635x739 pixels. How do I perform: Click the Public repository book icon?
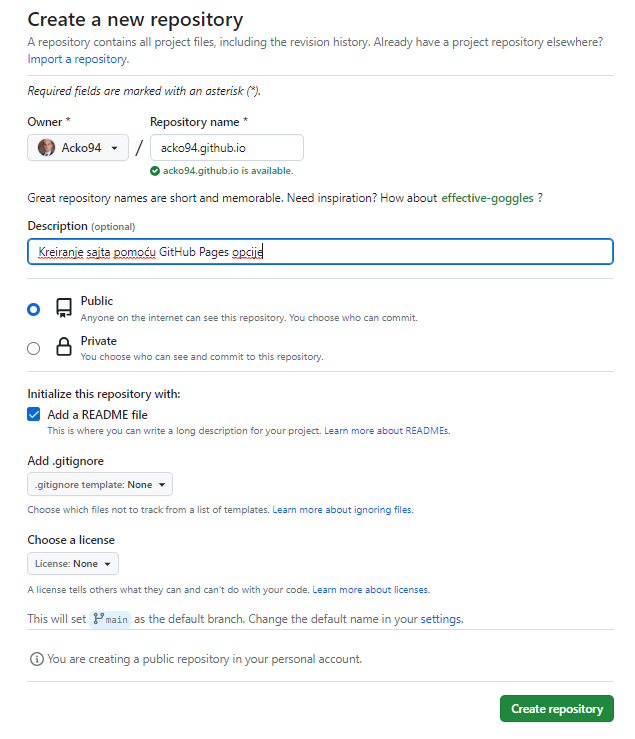point(64,308)
